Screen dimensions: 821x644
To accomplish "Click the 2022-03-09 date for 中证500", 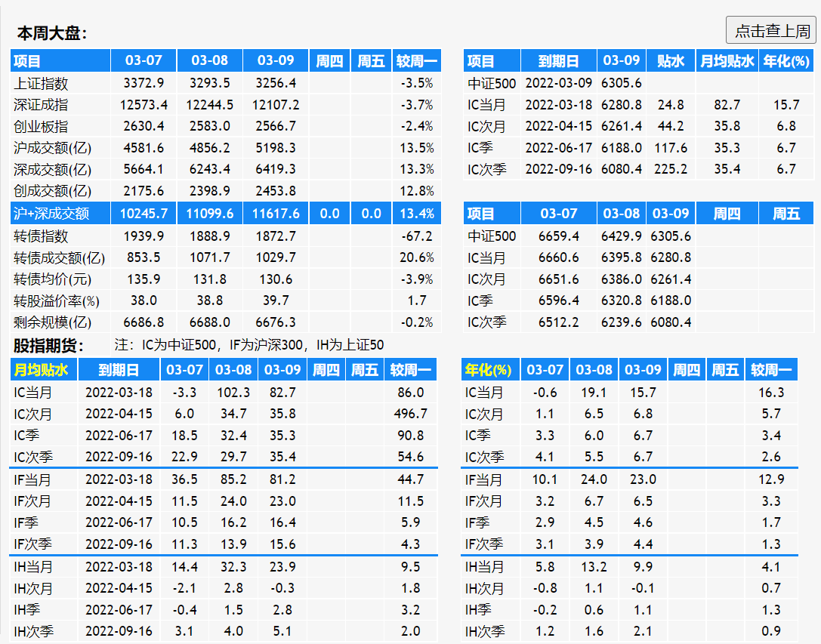I will pos(559,83).
